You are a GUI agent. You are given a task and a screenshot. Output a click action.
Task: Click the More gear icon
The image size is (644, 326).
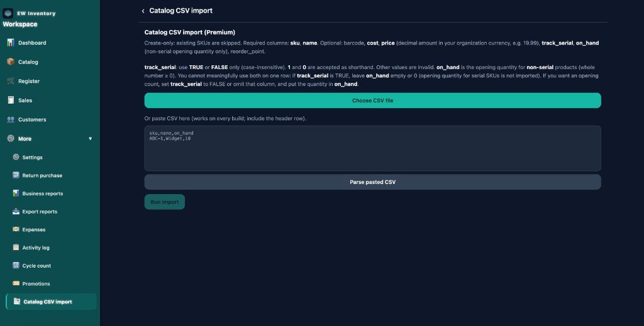click(x=11, y=139)
